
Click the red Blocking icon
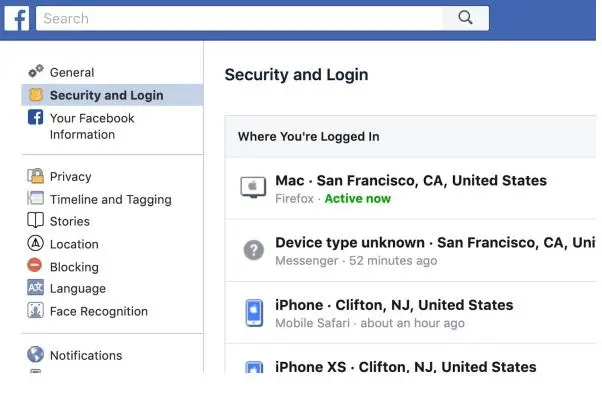pyautogui.click(x=36, y=267)
